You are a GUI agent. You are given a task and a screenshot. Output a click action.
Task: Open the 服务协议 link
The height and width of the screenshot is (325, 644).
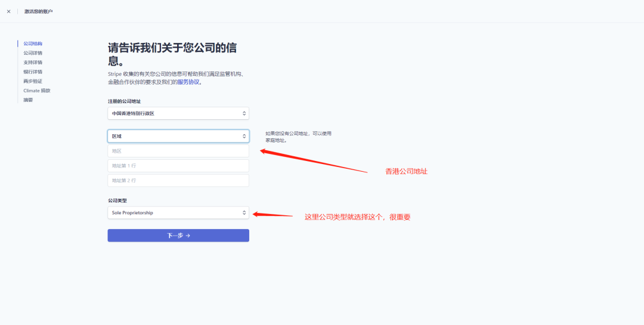click(x=189, y=82)
